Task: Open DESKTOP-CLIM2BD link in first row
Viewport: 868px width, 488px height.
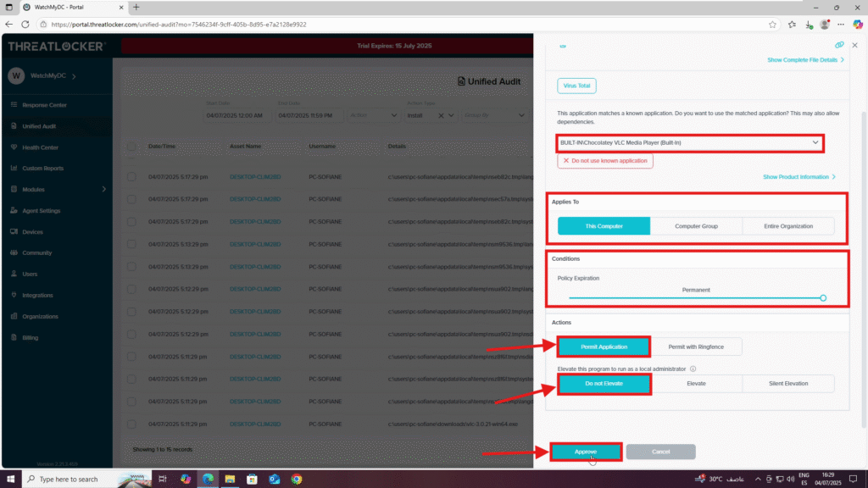Action: pyautogui.click(x=255, y=177)
